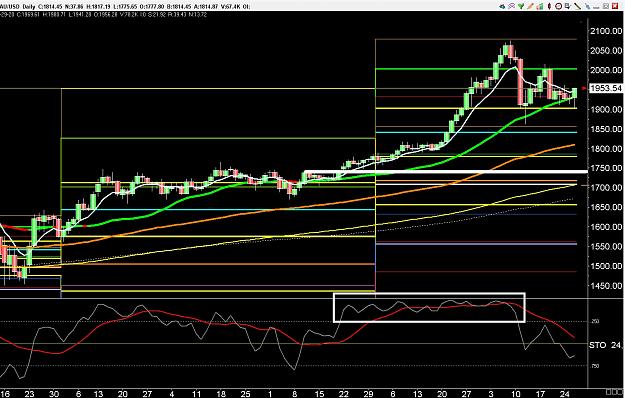Screen dimensions: 625x398
Task: Click the V:67.4K volume value
Action: pos(231,7)
